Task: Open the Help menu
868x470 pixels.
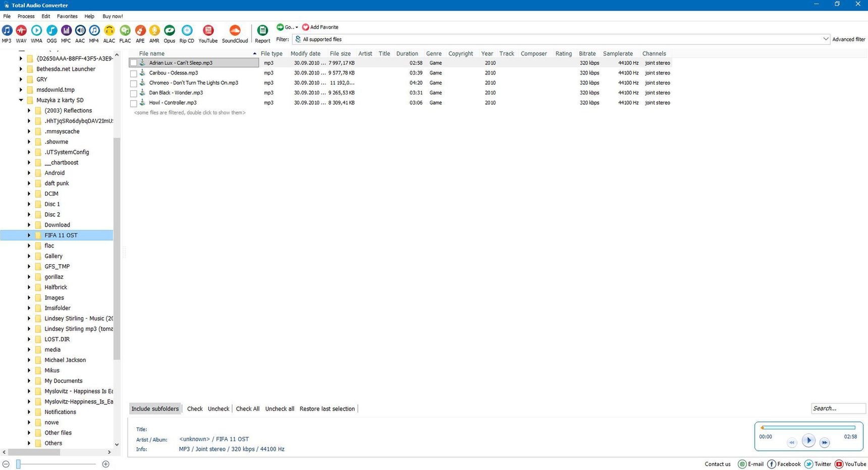Action: click(89, 16)
